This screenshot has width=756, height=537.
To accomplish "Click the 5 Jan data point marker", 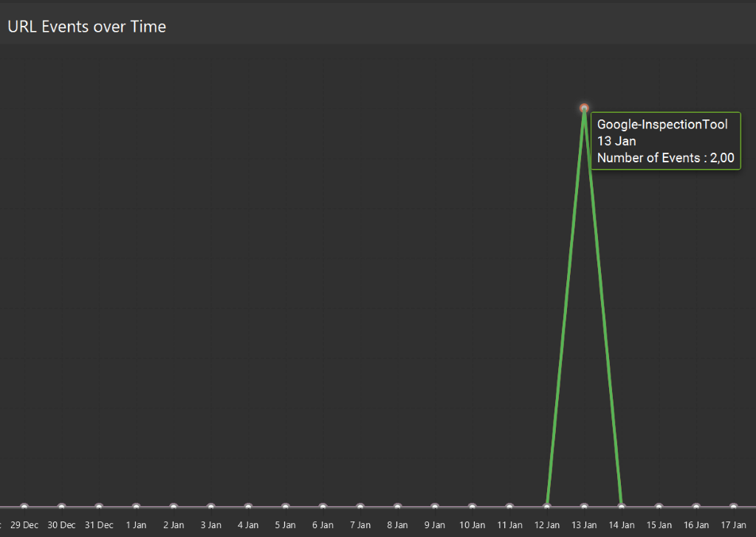I will [285, 506].
